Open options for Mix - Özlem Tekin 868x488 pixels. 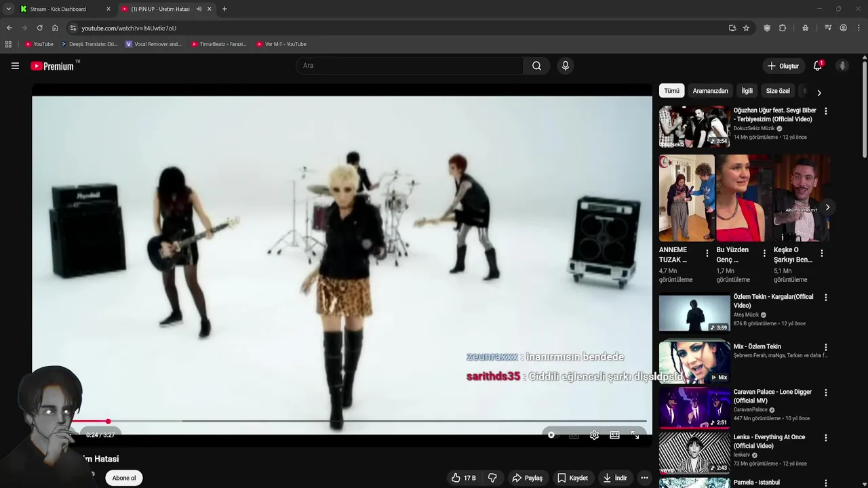(825, 347)
